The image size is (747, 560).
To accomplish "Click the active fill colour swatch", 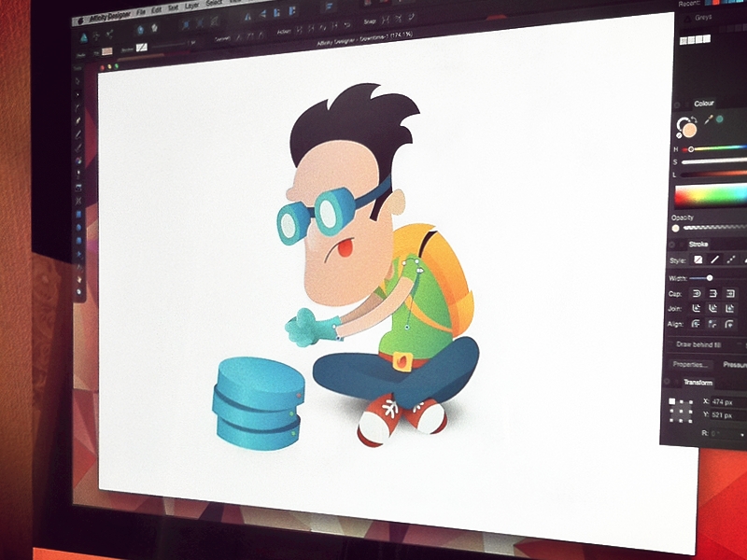I will (x=688, y=131).
